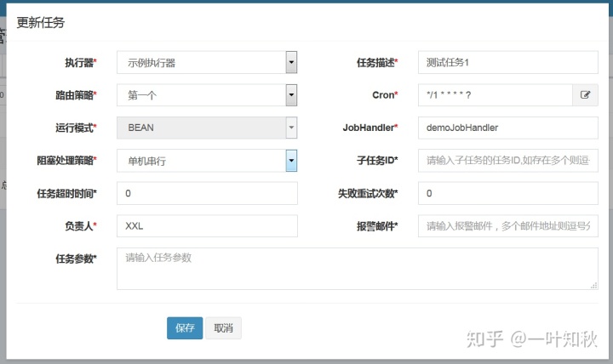The width and height of the screenshot is (613, 364).
Task: Expand the 路由策略 dropdown showing 第一个
Action: coord(207,95)
